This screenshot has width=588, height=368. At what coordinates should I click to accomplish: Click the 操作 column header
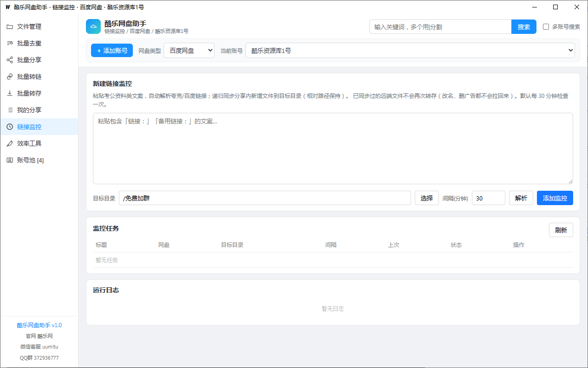coord(519,245)
